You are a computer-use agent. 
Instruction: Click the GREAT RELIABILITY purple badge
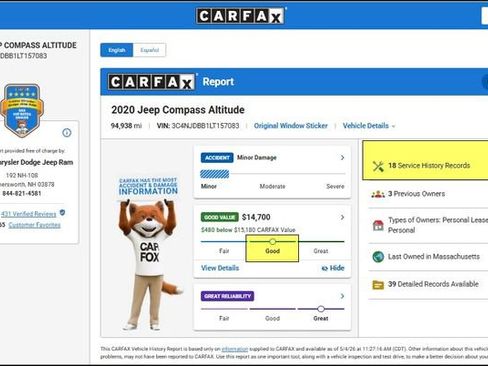pyautogui.click(x=227, y=296)
